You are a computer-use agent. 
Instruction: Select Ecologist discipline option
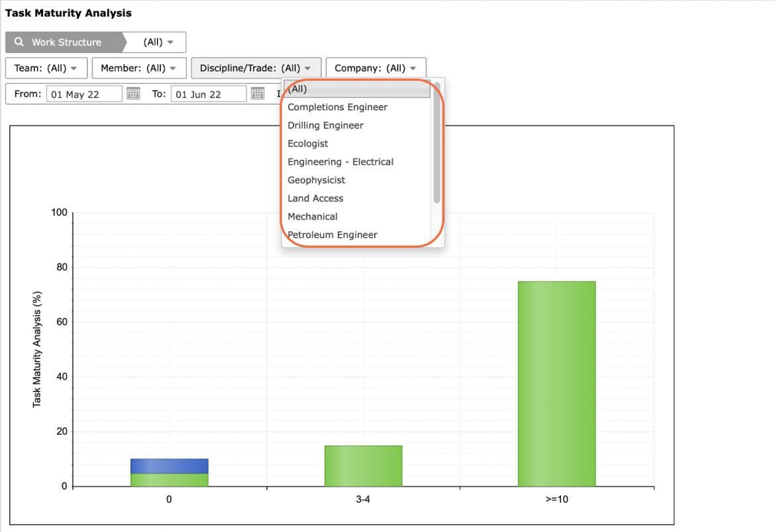tap(357, 144)
